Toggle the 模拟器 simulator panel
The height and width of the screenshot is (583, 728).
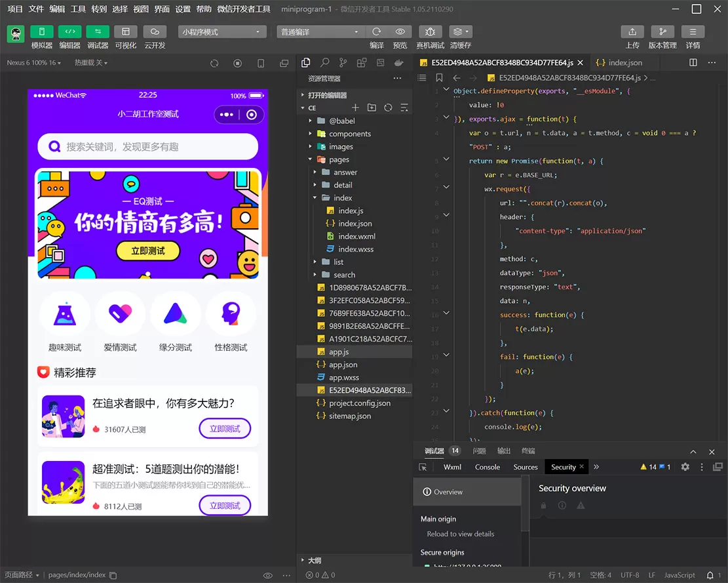(x=42, y=31)
